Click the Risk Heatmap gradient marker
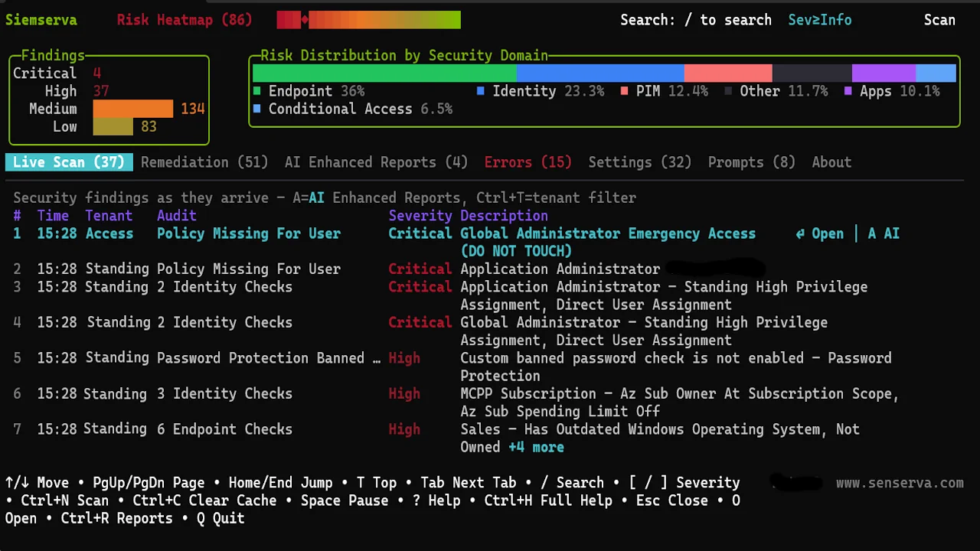Image resolution: width=980 pixels, height=551 pixels. click(305, 19)
